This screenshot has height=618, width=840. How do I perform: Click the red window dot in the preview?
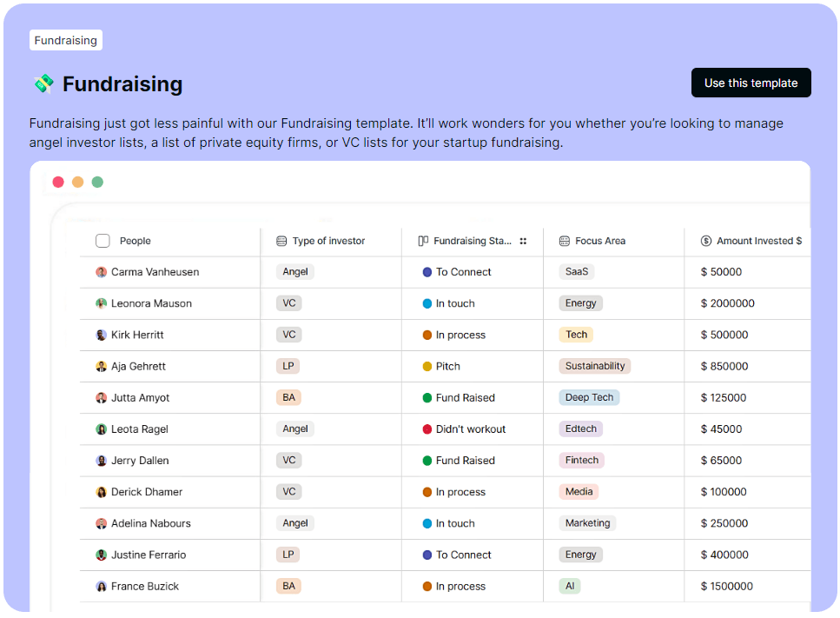57,182
